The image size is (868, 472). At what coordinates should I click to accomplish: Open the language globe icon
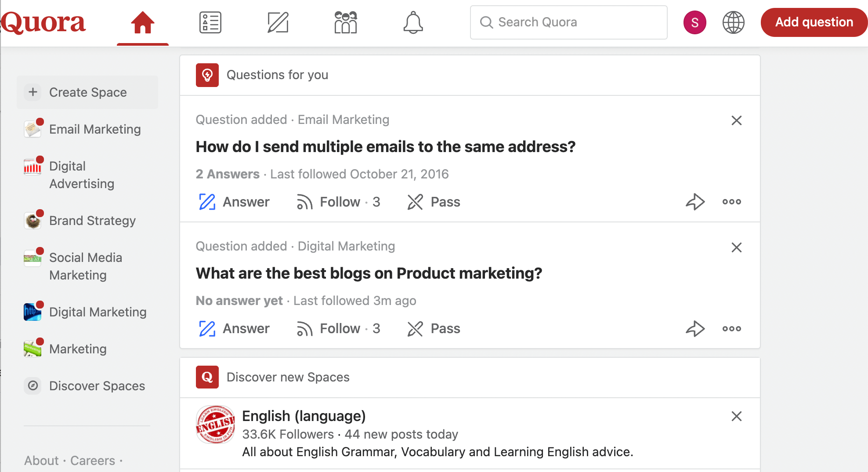click(x=734, y=22)
